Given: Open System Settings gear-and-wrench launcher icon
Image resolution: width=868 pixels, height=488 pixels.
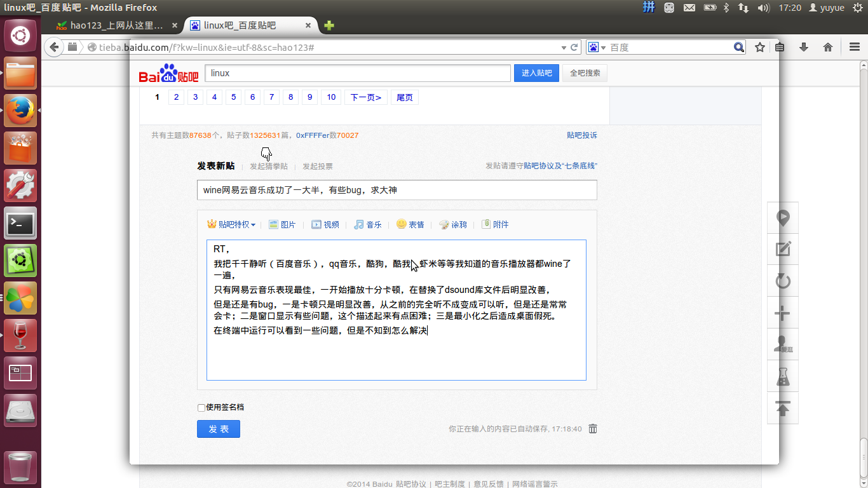Looking at the screenshot, I should (20, 186).
